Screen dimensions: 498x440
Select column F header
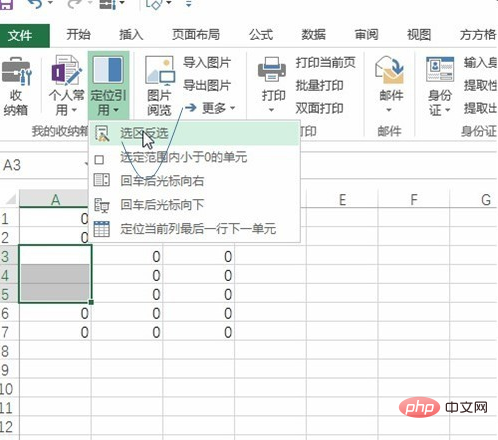coord(414,200)
